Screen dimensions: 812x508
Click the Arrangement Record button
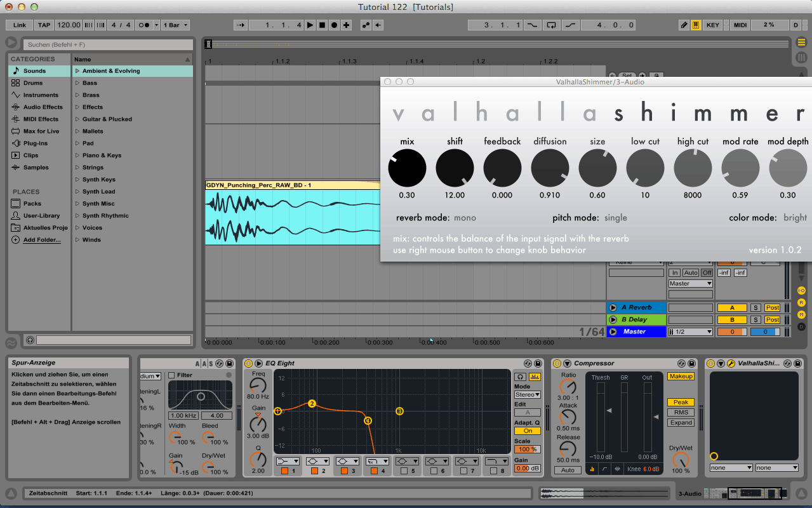pos(334,25)
